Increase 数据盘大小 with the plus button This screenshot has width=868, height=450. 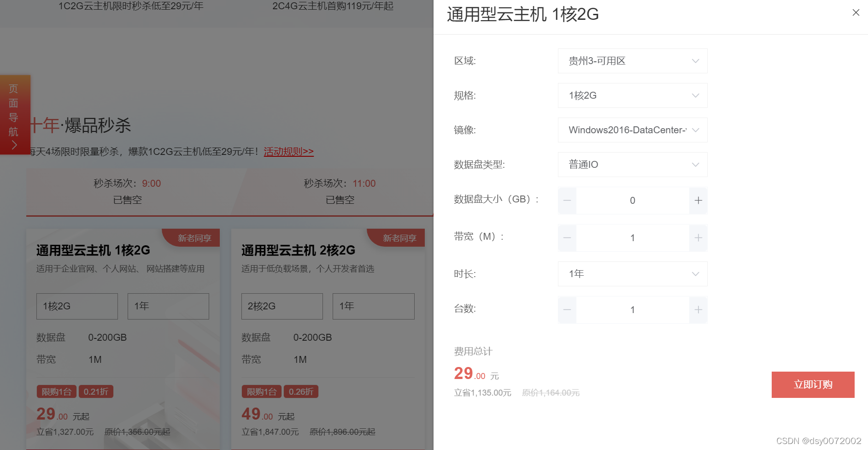698,201
